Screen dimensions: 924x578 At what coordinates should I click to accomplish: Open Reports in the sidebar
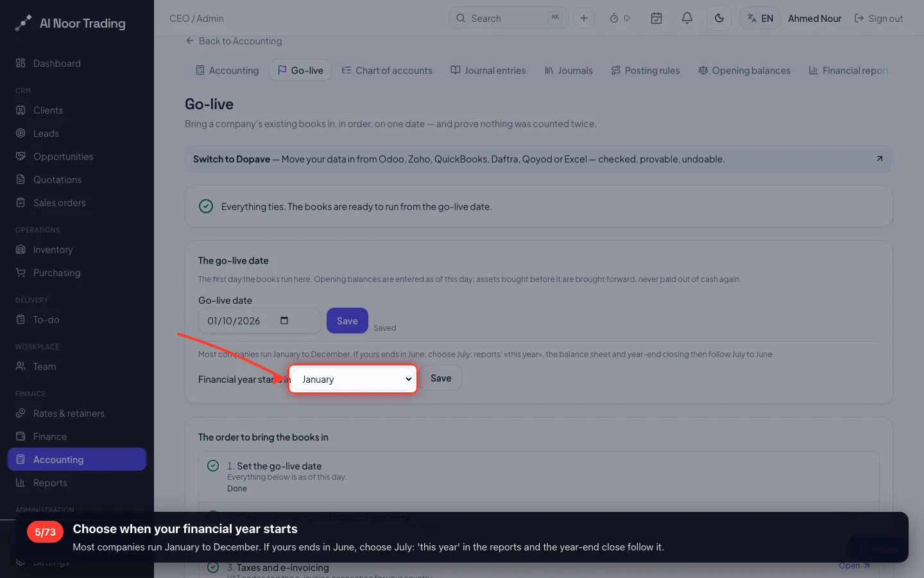(77, 482)
